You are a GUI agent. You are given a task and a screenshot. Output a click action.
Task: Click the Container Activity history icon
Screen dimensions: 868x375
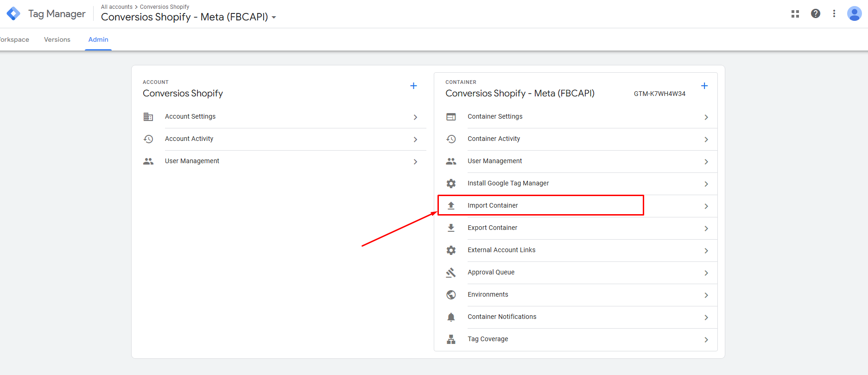point(451,139)
